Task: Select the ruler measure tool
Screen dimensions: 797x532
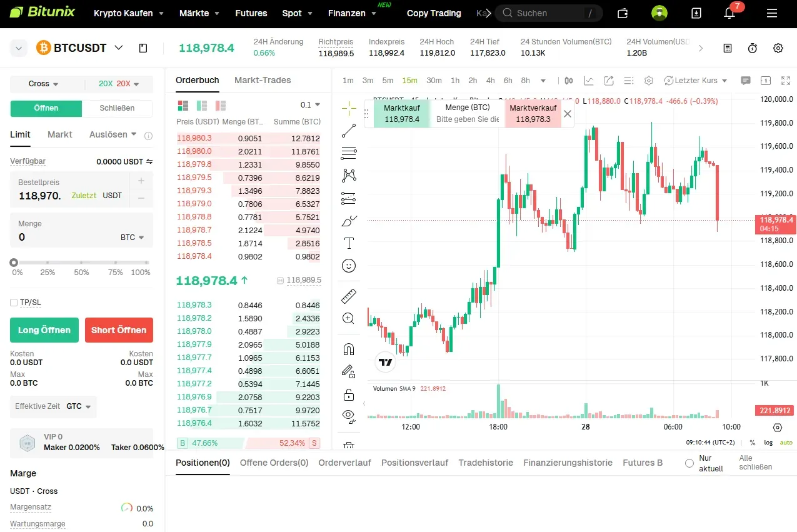Action: [x=349, y=296]
